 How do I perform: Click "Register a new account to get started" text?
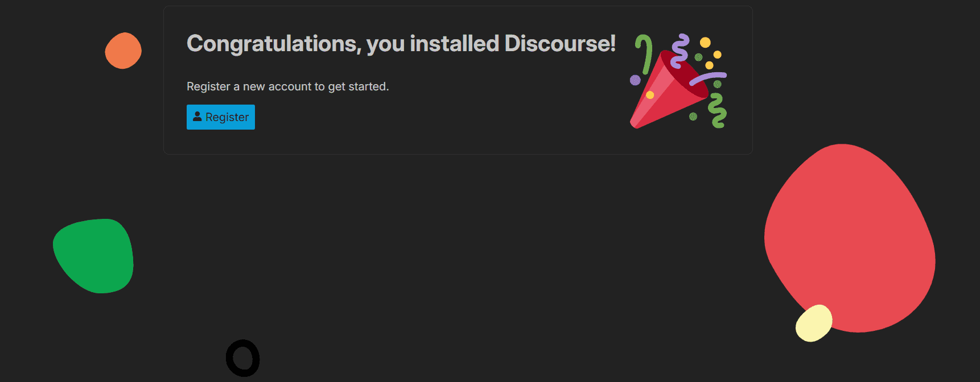(x=287, y=86)
